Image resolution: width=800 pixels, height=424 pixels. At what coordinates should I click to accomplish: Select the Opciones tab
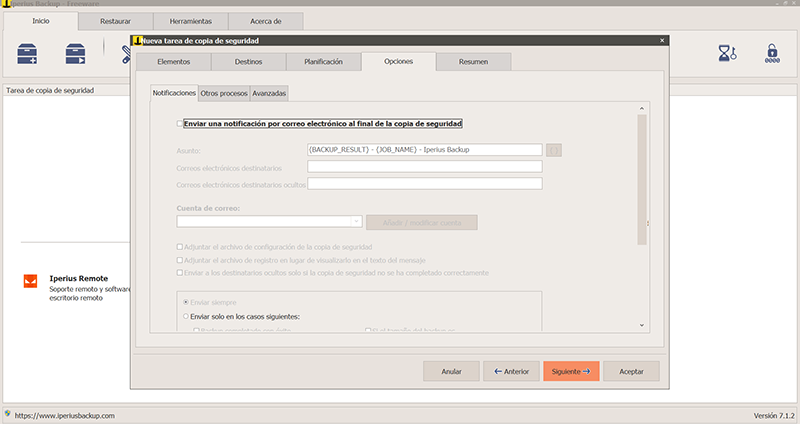pos(398,61)
